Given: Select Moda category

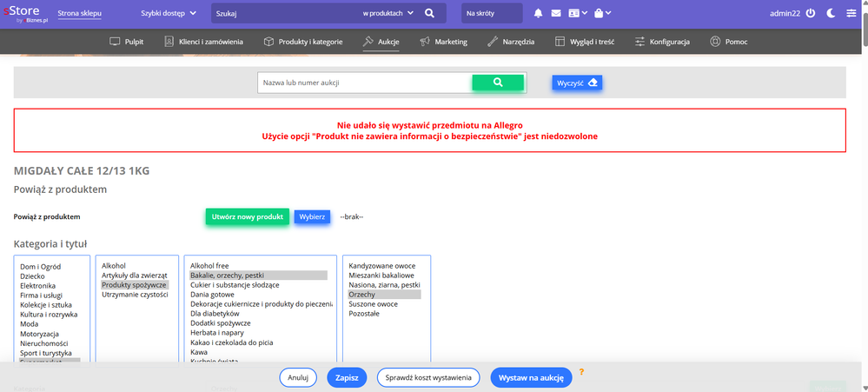Looking at the screenshot, I should pyautogui.click(x=28, y=324).
